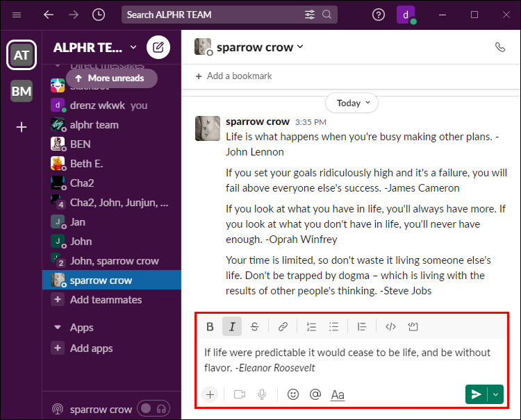Open the help menu
Screen dimensions: 521x420
pos(379,15)
